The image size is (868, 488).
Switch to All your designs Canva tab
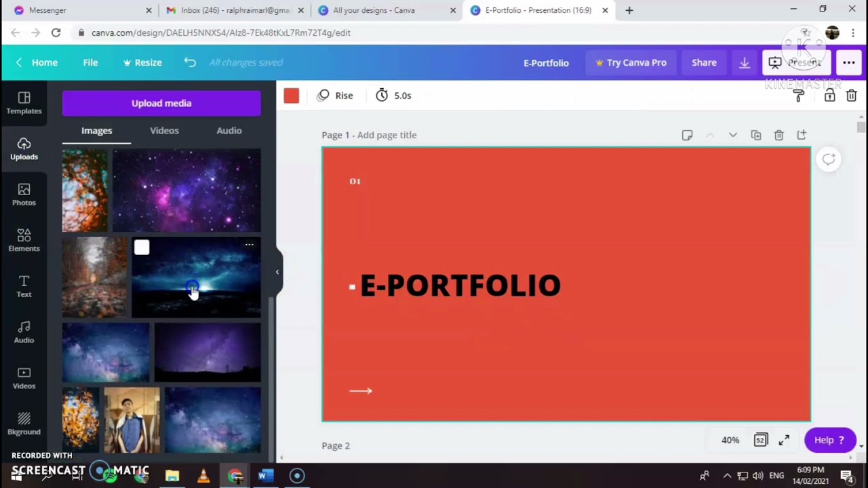click(387, 10)
